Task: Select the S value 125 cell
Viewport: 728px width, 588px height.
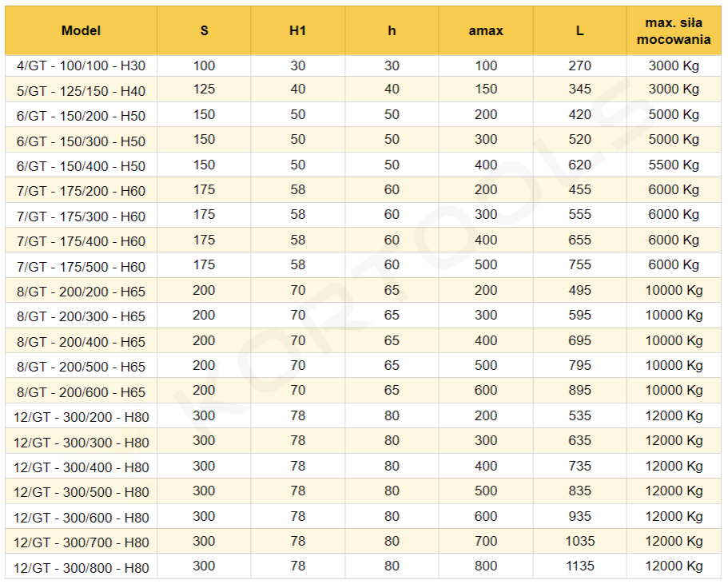Action: point(204,89)
